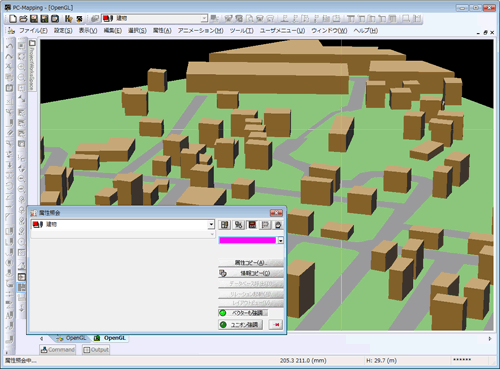Open the Output panel tab
Image resolution: width=500 pixels, height=369 pixels.
point(96,350)
